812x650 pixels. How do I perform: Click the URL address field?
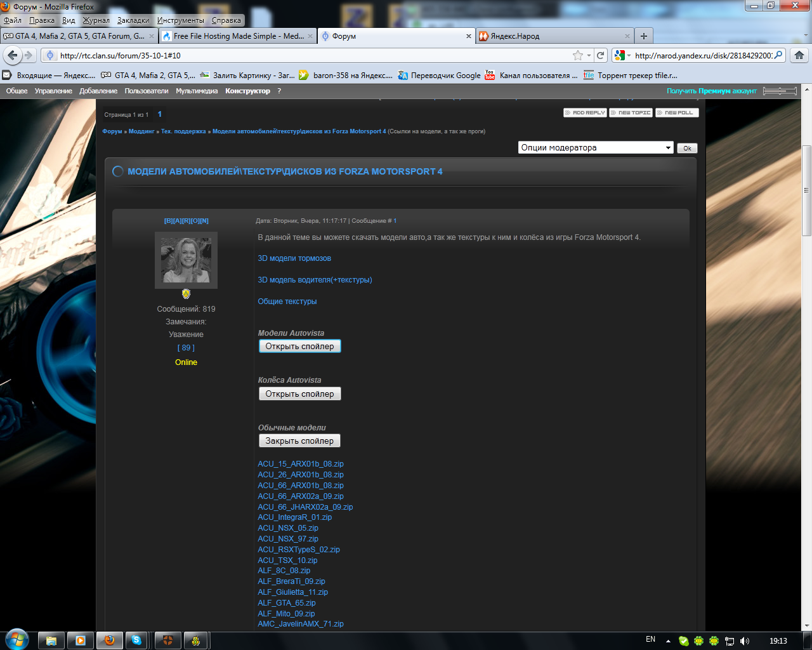(x=314, y=55)
